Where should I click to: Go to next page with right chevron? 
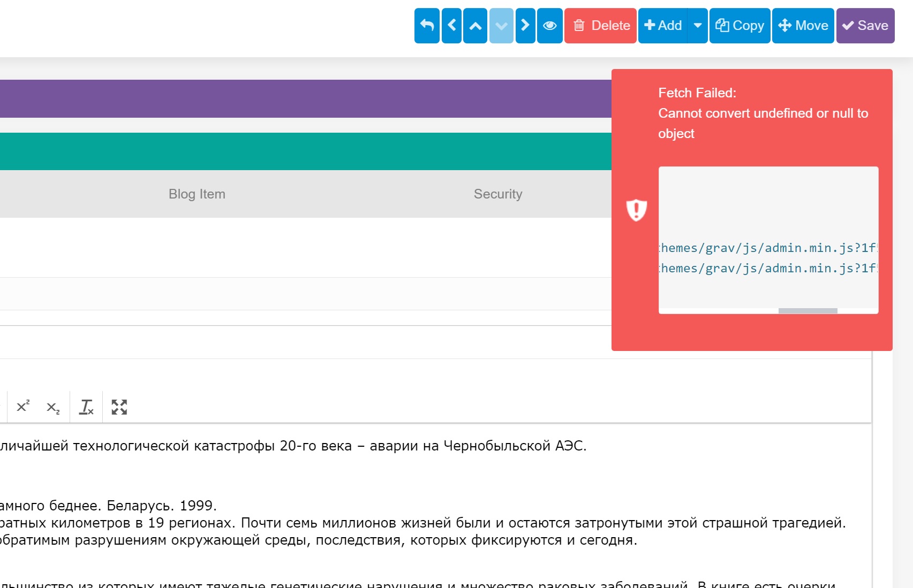[x=525, y=26]
